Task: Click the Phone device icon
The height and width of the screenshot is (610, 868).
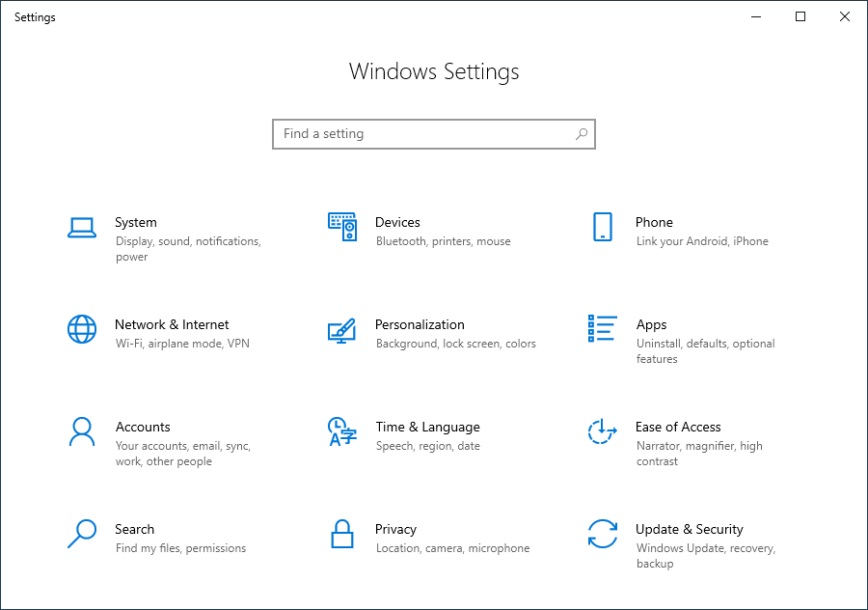Action: tap(602, 227)
